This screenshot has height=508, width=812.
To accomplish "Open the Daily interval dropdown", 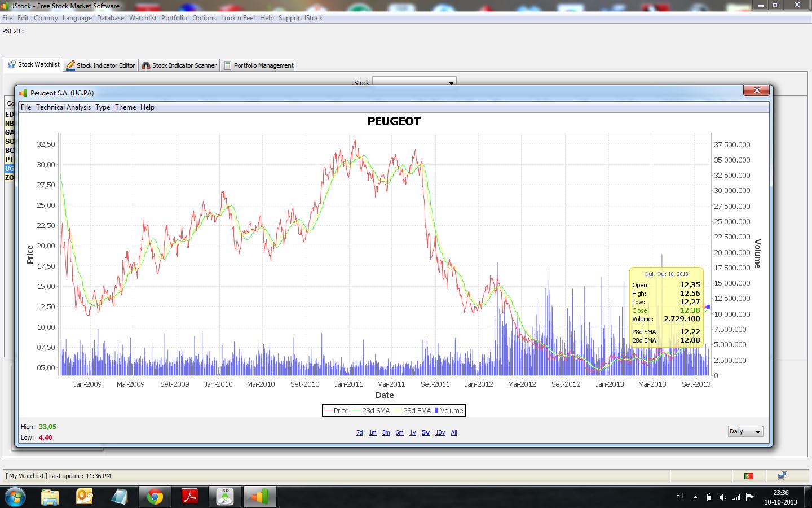I will 745,432.
